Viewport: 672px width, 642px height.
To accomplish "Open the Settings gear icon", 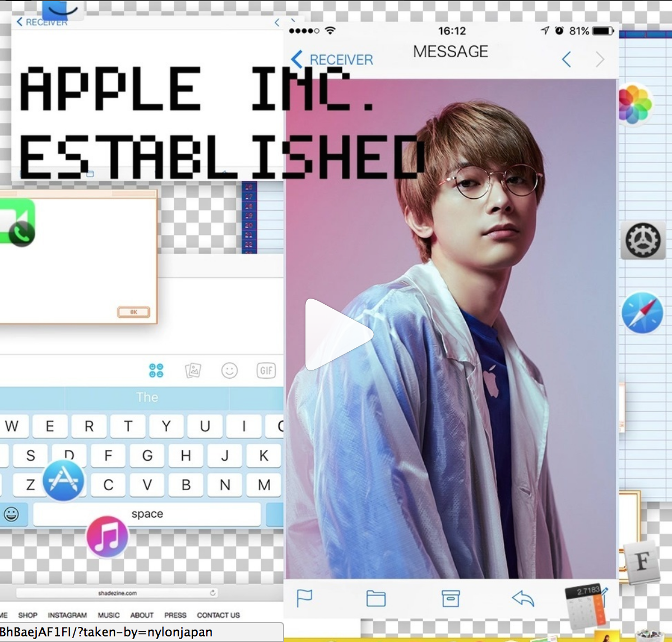I will [x=643, y=241].
